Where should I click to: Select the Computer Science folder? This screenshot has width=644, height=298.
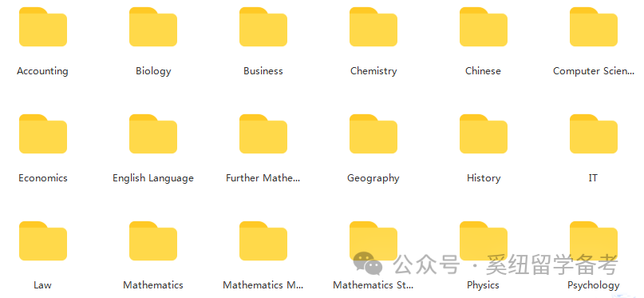[593, 26]
